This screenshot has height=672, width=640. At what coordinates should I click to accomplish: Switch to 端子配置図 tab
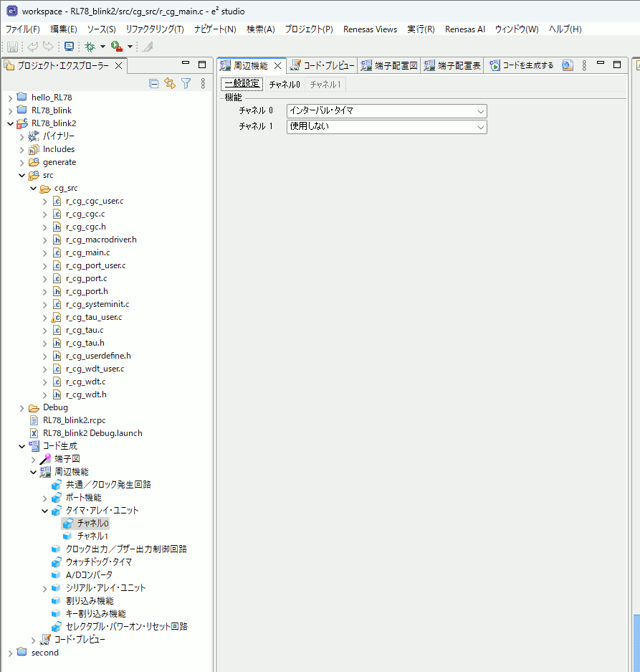click(x=389, y=65)
